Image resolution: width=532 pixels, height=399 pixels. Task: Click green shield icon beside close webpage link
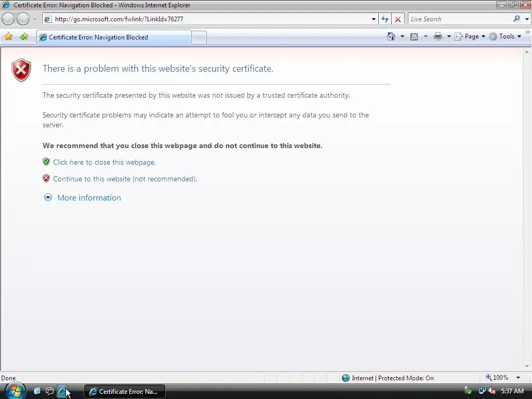46,162
